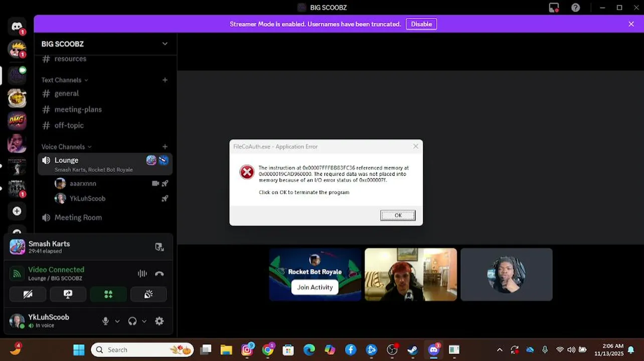Collapse the Text Channels category
This screenshot has height=361, width=644.
65,80
